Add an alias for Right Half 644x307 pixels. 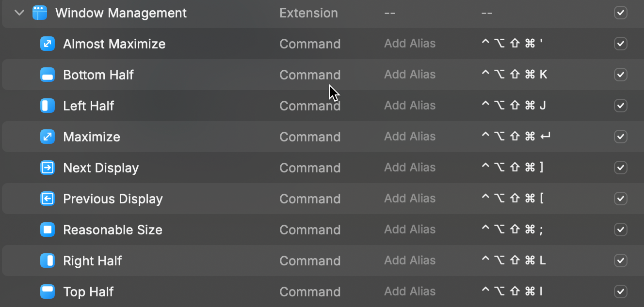(x=410, y=261)
